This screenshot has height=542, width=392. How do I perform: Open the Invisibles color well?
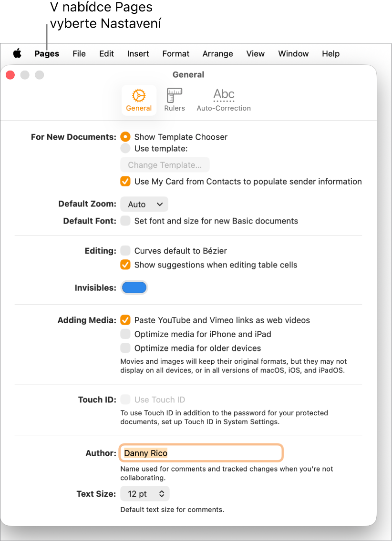coord(134,287)
